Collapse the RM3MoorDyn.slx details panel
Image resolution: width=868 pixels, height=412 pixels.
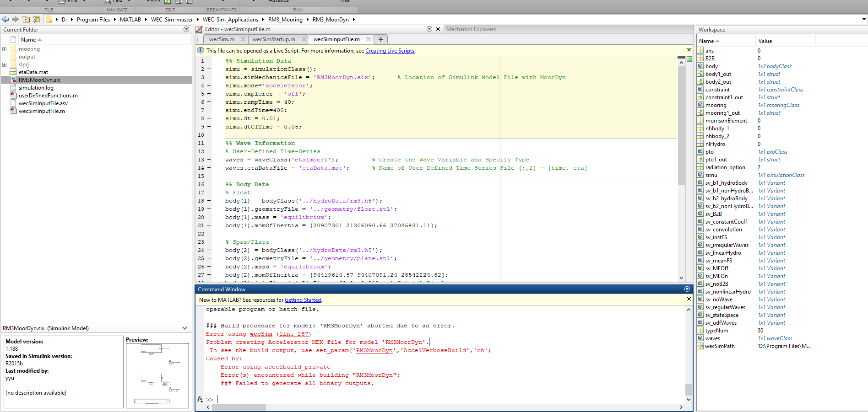point(185,328)
